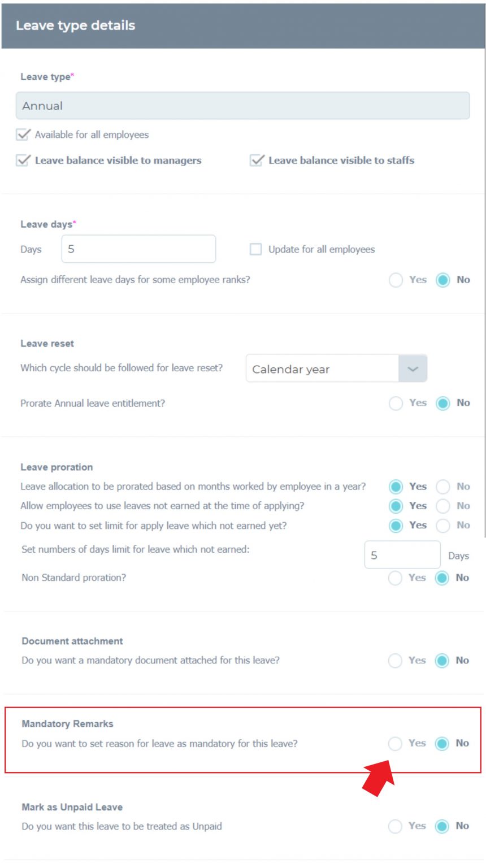Click the Calendar year dropdown chevron
Image resolution: width=486 pixels, height=868 pixels.
[413, 368]
